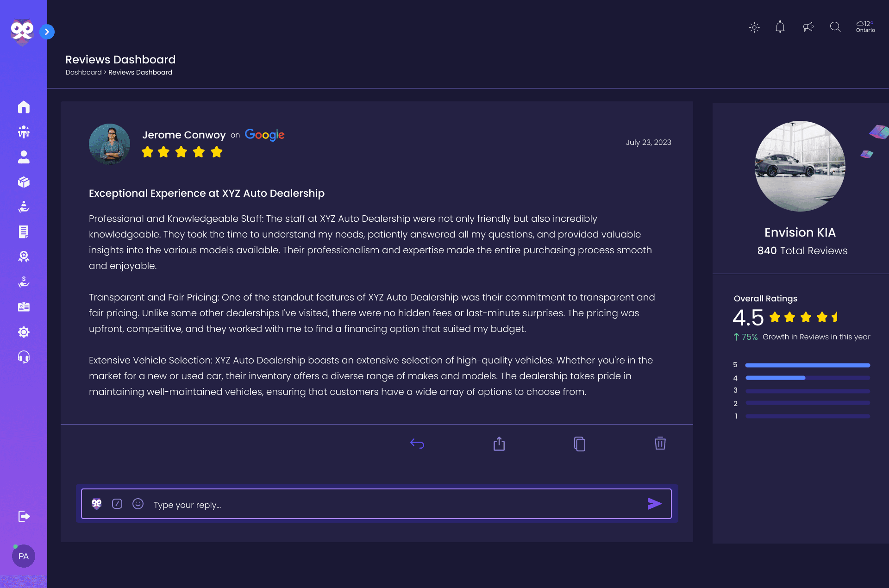Click 'Growth in Reviews in this year' text
This screenshot has height=588, width=889.
[x=816, y=337]
